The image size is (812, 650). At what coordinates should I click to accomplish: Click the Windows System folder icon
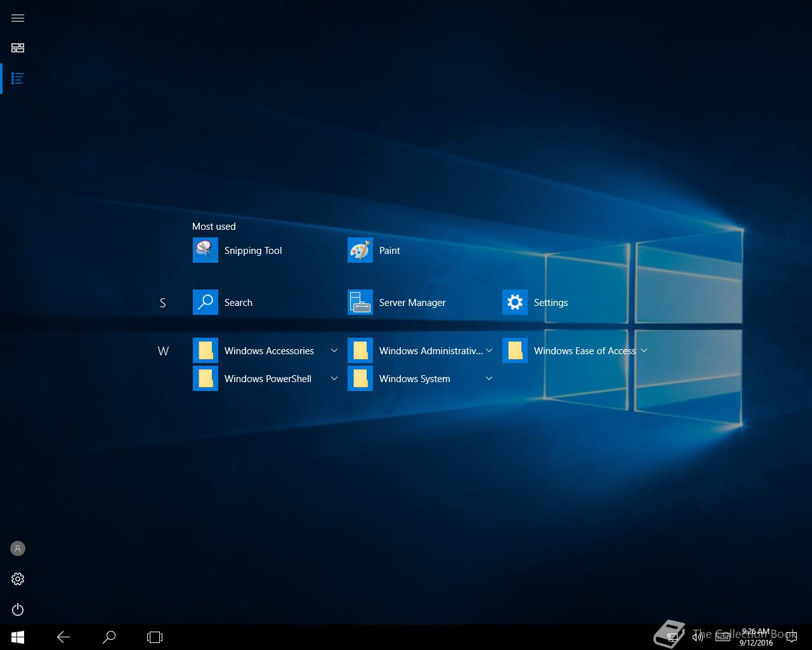tap(360, 378)
